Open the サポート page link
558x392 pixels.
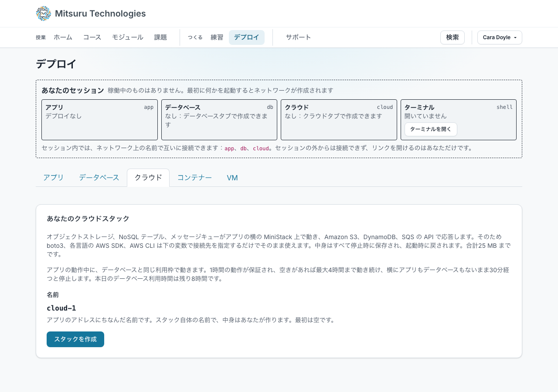coord(299,37)
